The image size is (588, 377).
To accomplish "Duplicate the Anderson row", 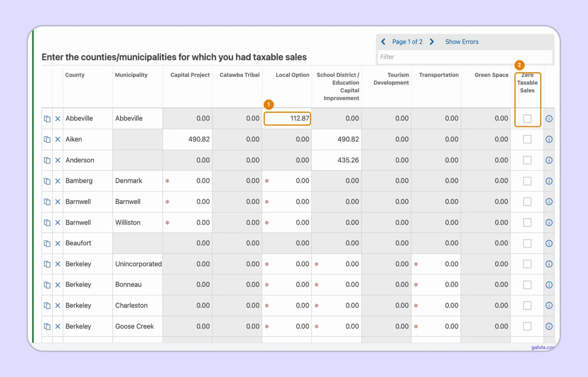I will tap(47, 160).
